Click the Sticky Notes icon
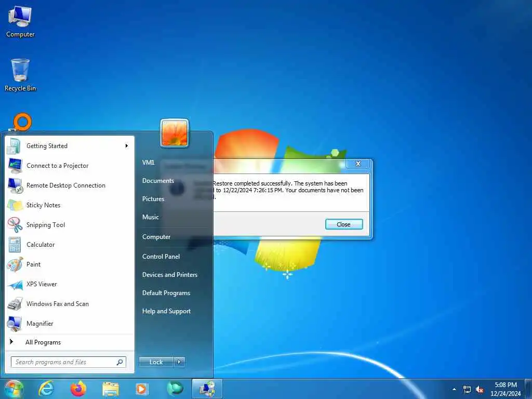This screenshot has height=399, width=532. pyautogui.click(x=15, y=205)
